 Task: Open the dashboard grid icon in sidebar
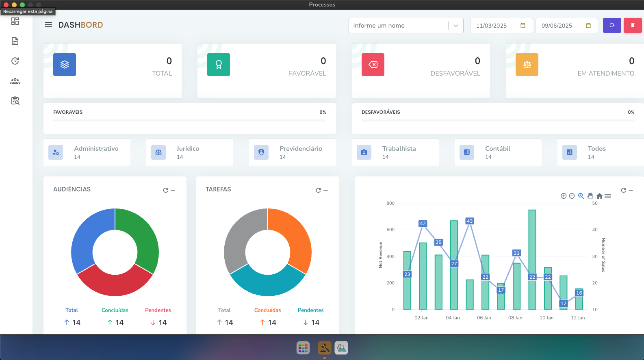[x=15, y=21]
